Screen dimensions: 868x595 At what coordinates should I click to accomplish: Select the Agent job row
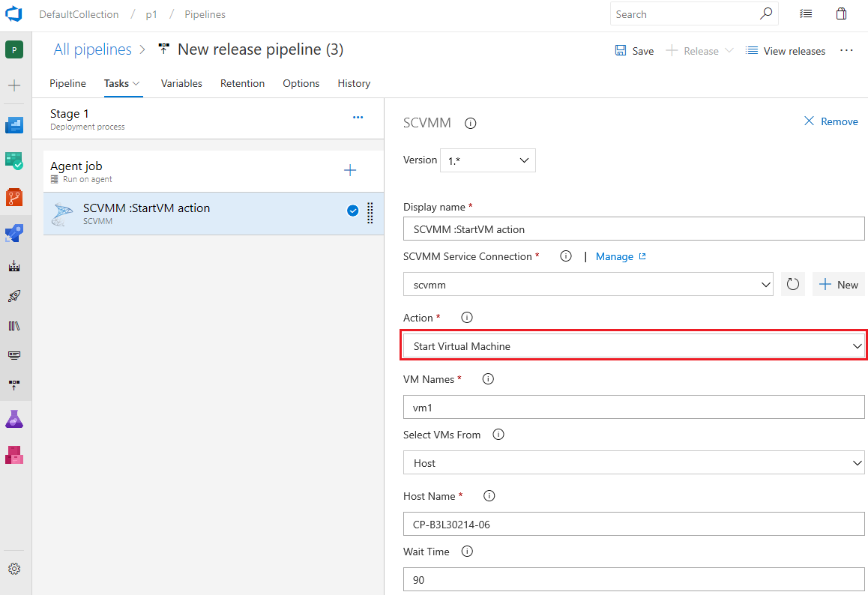point(214,171)
